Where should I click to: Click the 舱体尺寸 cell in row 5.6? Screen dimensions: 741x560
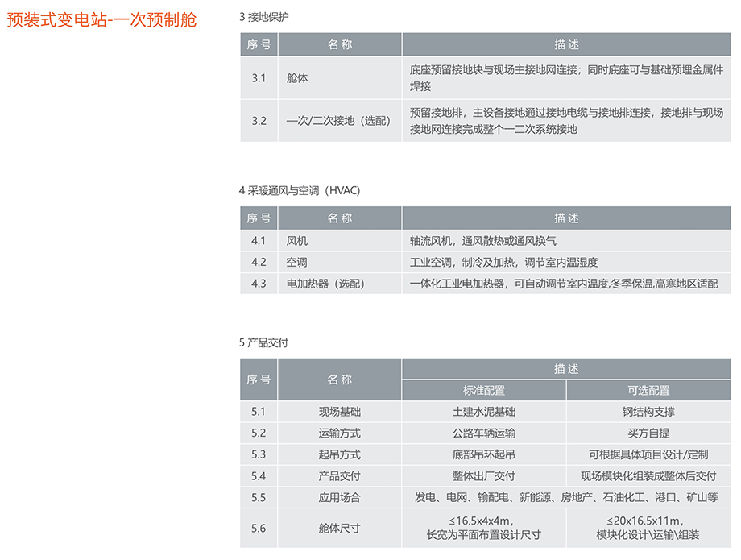339,529
